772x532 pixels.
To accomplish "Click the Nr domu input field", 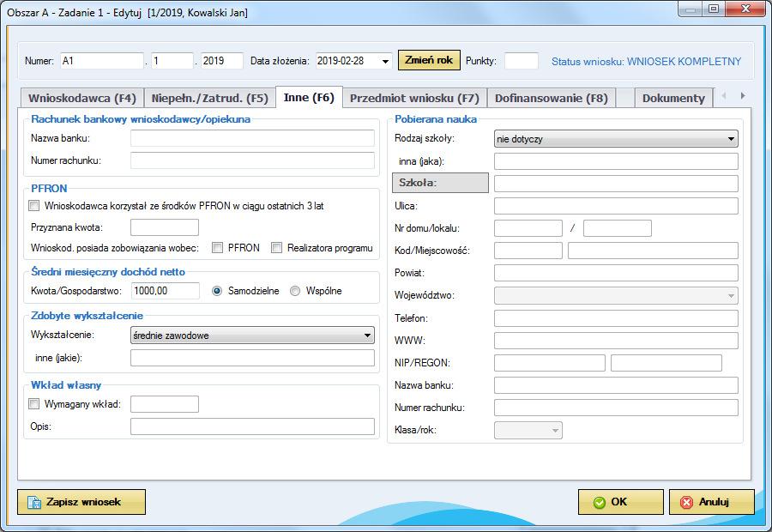I will pos(528,228).
